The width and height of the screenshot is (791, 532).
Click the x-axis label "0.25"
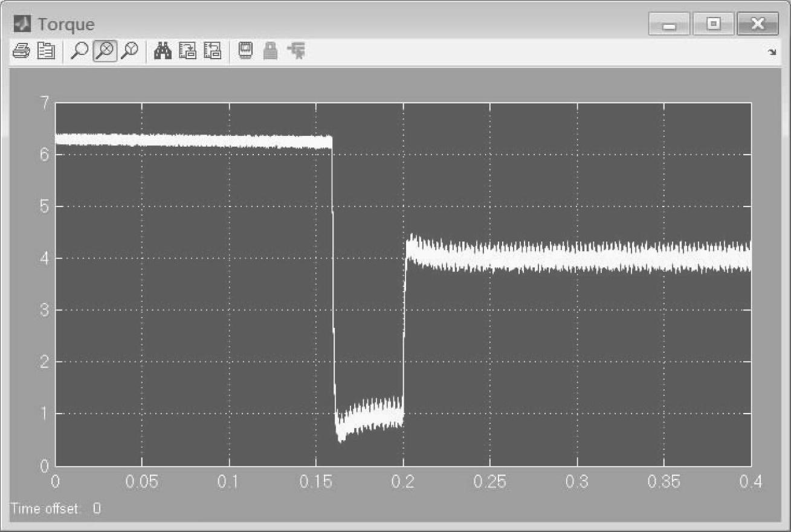coord(490,482)
